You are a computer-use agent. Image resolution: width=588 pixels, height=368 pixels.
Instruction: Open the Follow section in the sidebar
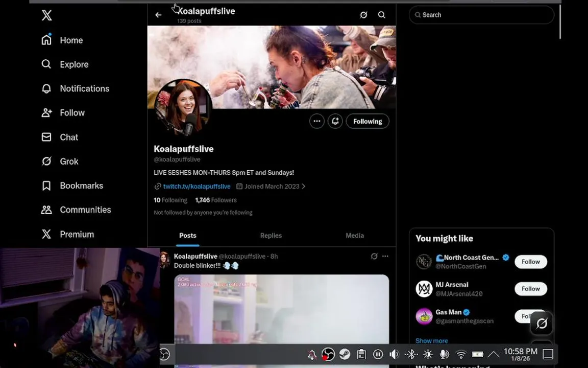tap(63, 112)
